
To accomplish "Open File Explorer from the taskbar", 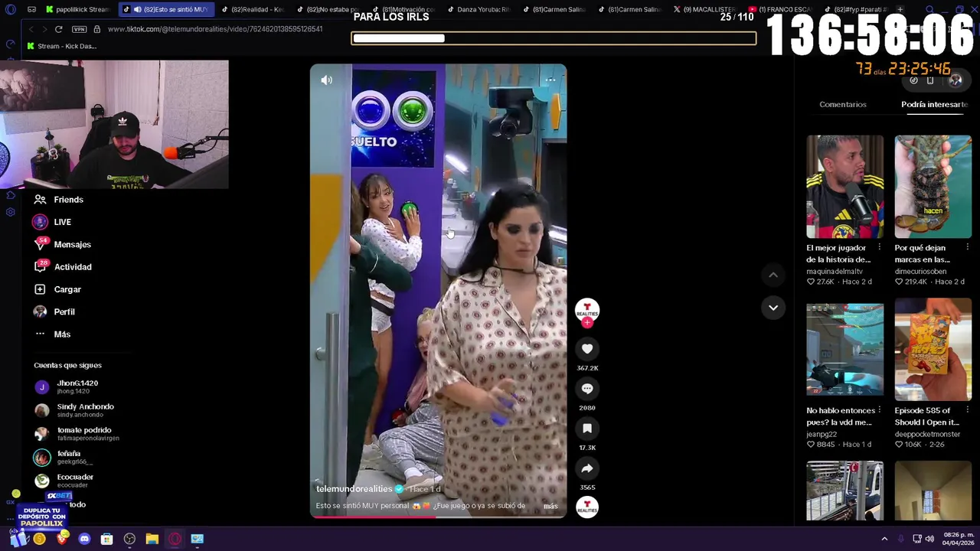I will point(152,539).
